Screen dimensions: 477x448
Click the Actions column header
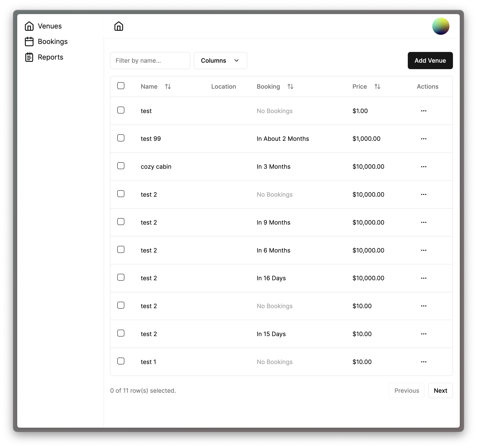[x=427, y=87]
